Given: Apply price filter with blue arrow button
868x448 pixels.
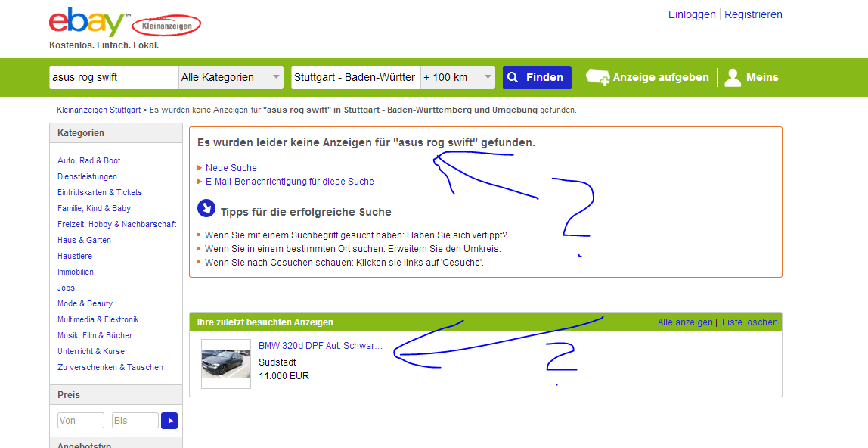Looking at the screenshot, I should point(169,421).
